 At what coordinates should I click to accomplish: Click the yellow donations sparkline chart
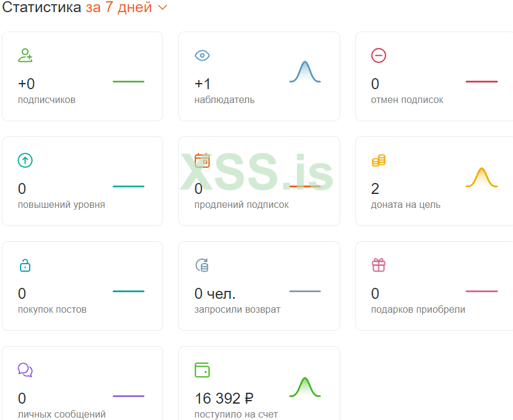tap(481, 177)
